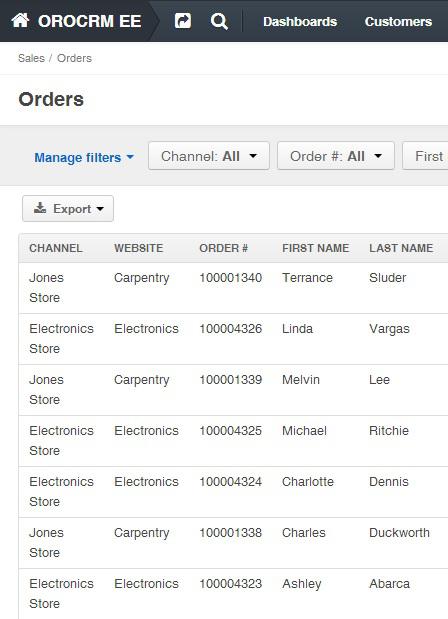Open the Customers menu
The width and height of the screenshot is (448, 619).
point(398,21)
